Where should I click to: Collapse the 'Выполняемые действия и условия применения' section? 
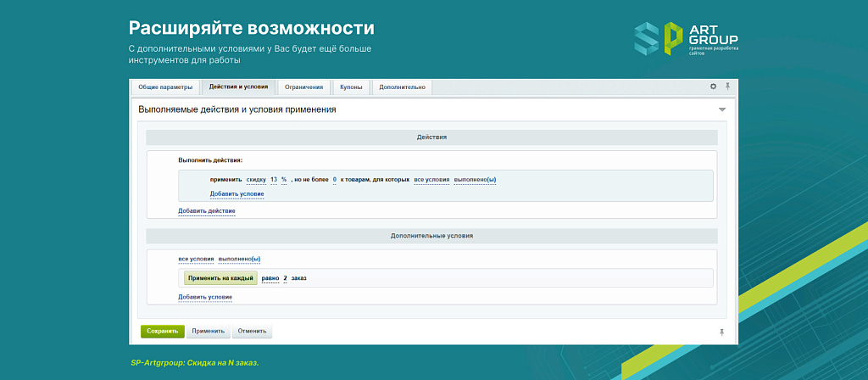(722, 109)
